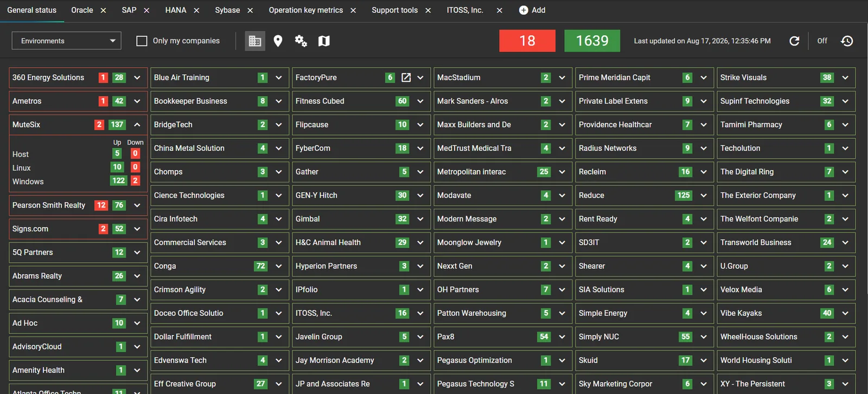The image size is (868, 394).
Task: Click MuteSix green up badge 137
Action: point(117,125)
